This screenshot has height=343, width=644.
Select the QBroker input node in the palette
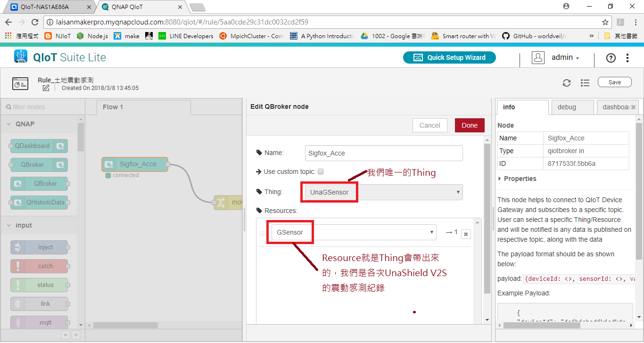click(39, 184)
